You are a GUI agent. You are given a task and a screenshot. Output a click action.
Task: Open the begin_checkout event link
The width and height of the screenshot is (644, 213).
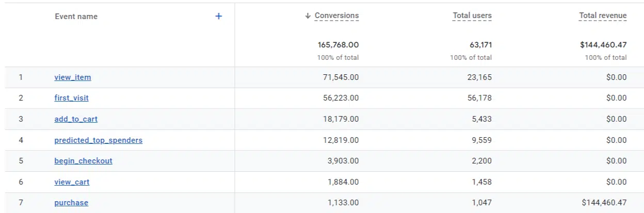pyautogui.click(x=83, y=161)
